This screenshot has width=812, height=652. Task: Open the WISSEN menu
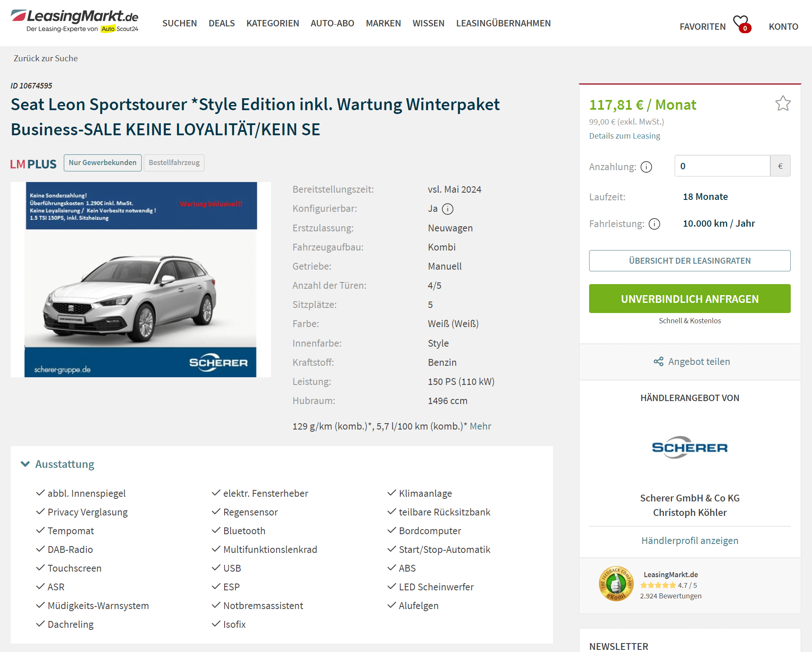(x=428, y=23)
